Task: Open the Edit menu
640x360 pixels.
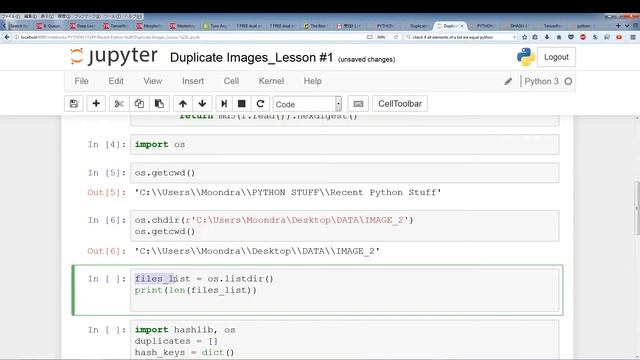Action: pos(116,81)
